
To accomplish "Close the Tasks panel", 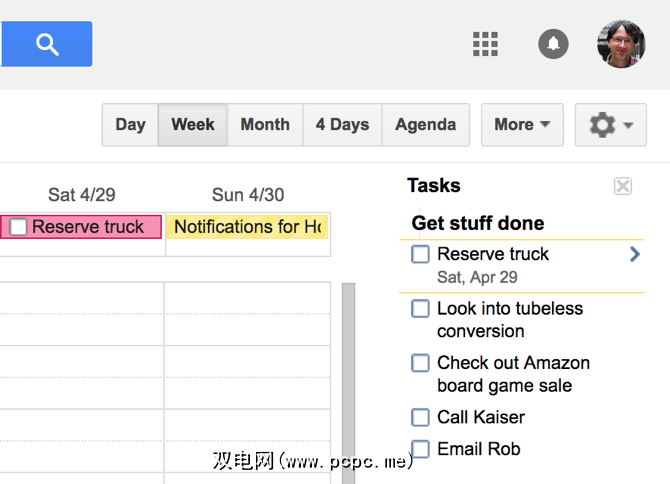I will click(623, 186).
